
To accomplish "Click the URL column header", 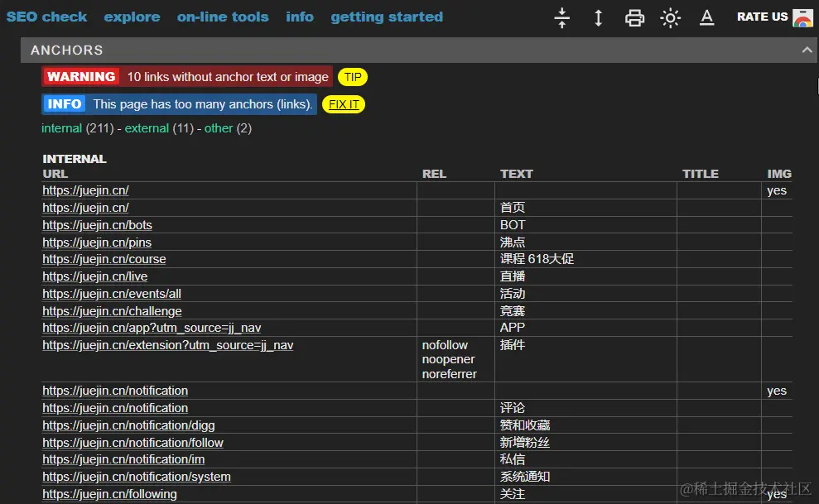I will point(55,174).
